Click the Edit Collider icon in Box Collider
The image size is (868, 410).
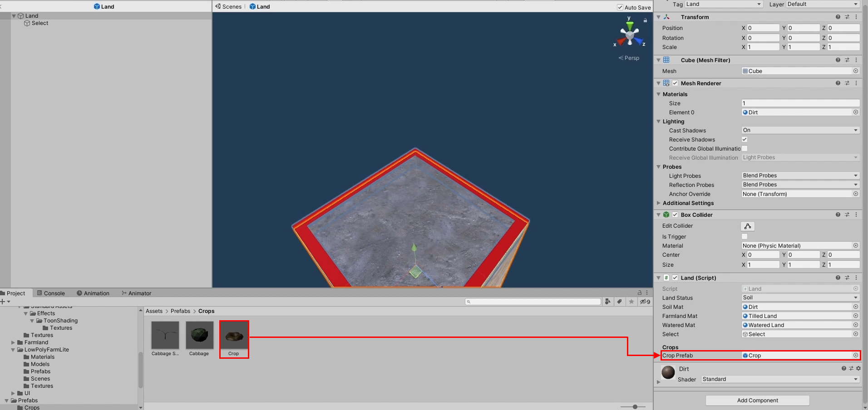coord(748,226)
